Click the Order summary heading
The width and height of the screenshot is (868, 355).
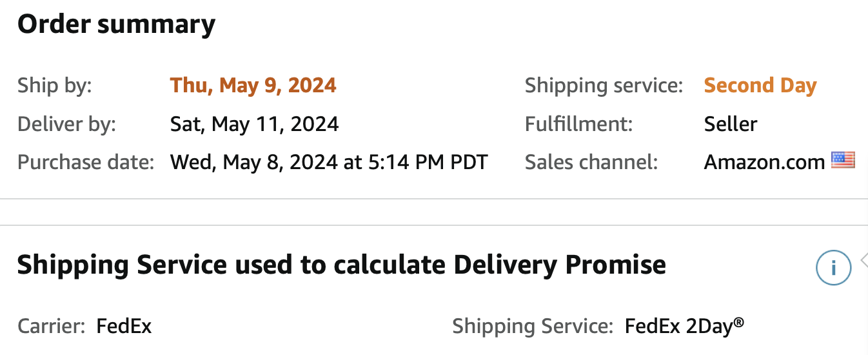click(116, 25)
